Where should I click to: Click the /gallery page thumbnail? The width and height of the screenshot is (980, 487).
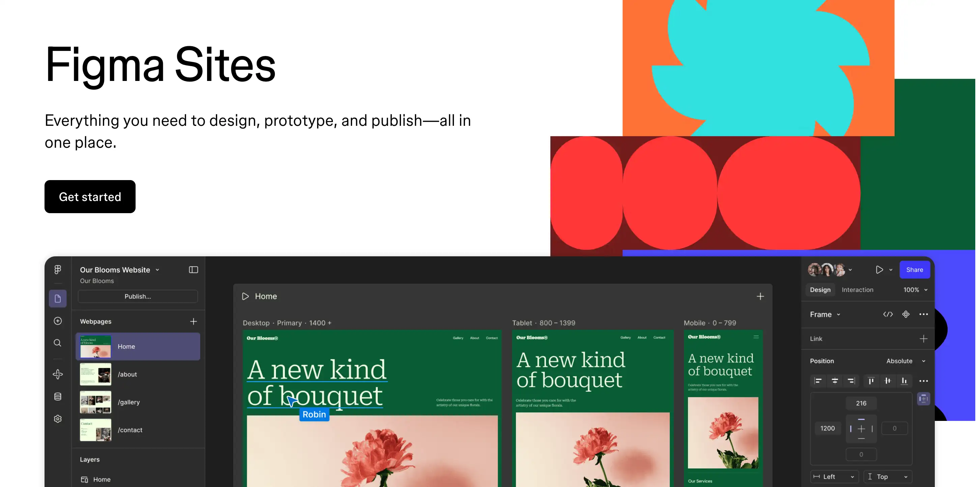click(x=95, y=402)
